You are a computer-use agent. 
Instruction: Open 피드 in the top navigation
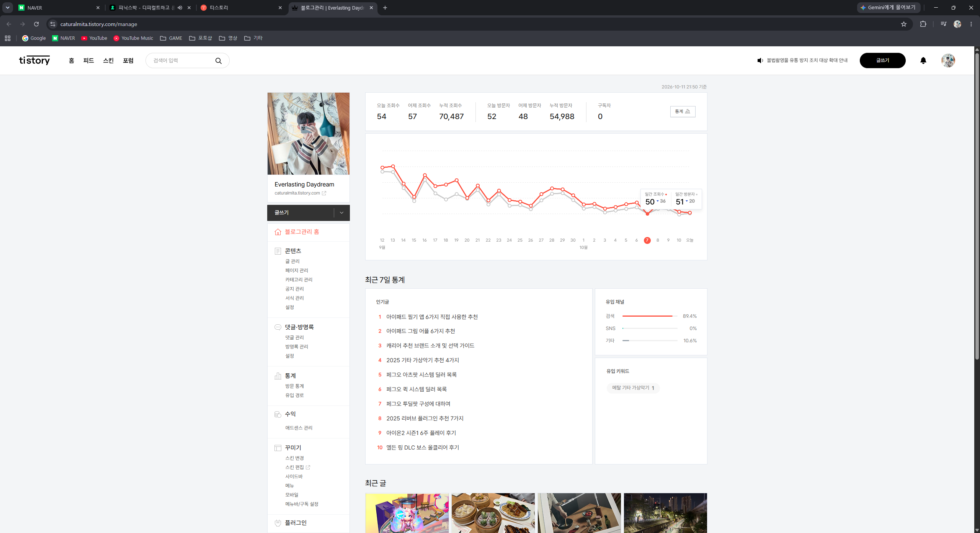coord(88,60)
